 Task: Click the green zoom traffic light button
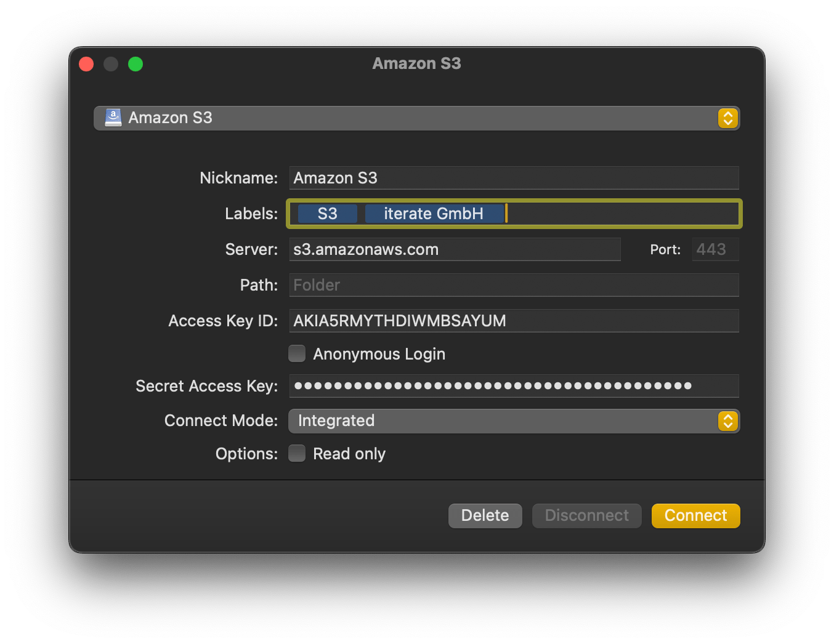tap(136, 63)
